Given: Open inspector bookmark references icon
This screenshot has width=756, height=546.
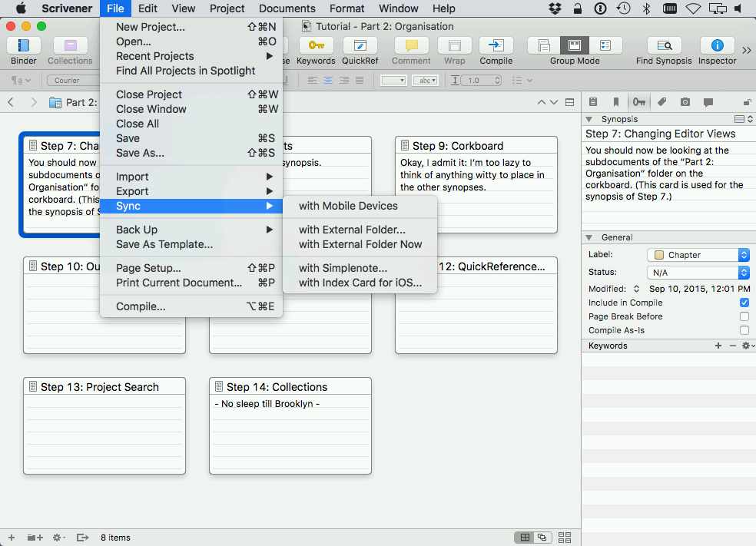Looking at the screenshot, I should coord(615,101).
